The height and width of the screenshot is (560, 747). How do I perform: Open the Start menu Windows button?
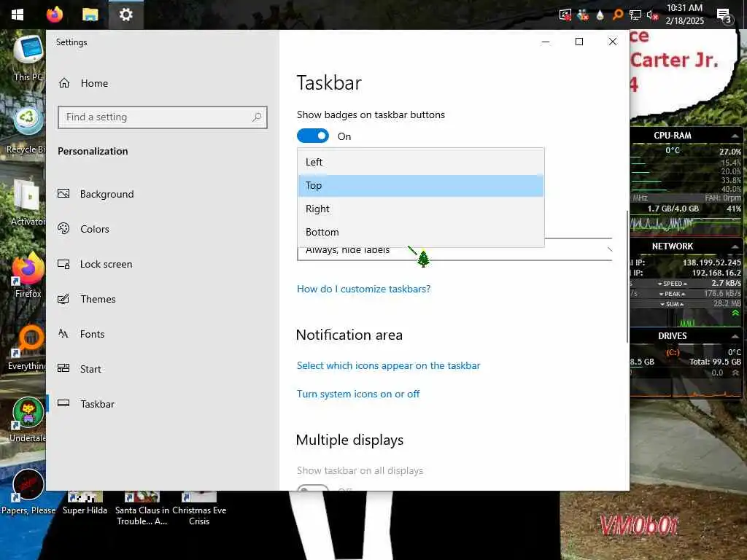click(18, 15)
